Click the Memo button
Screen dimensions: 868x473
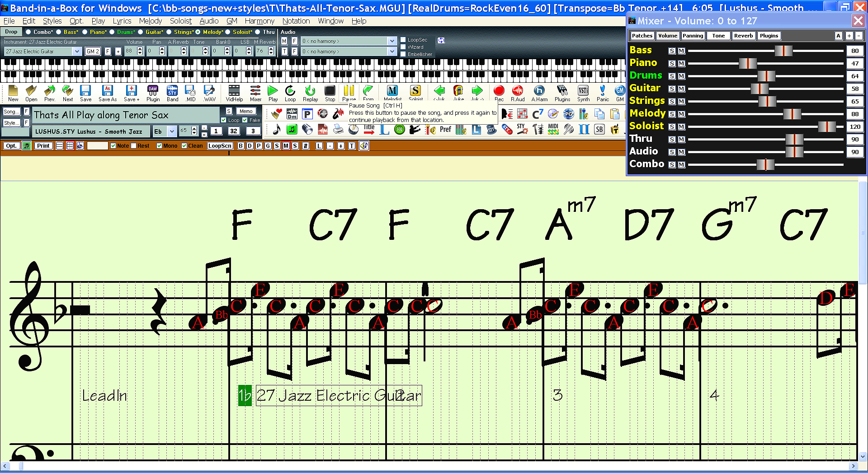pos(246,111)
